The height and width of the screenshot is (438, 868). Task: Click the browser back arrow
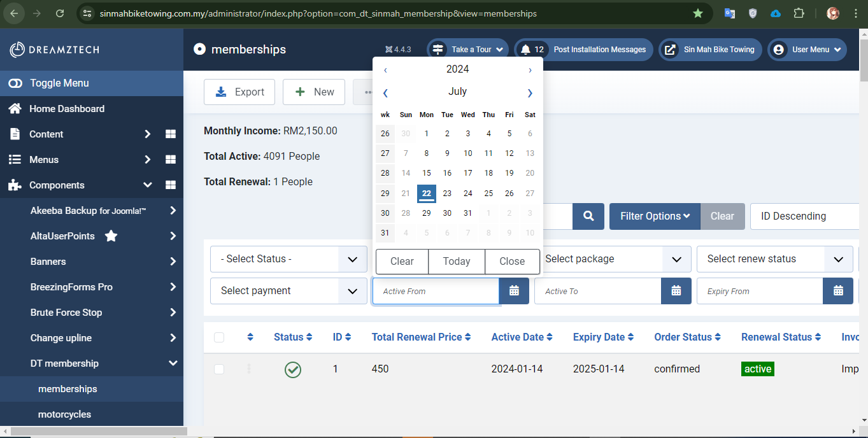click(x=14, y=13)
